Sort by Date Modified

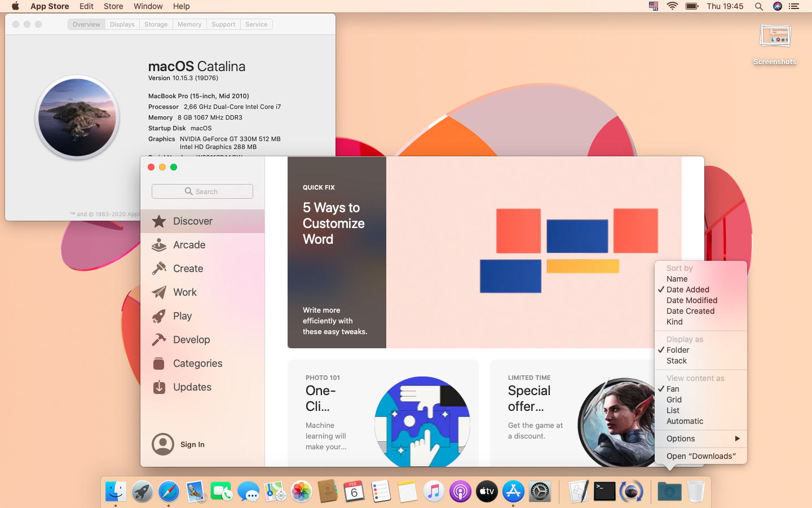point(701,300)
